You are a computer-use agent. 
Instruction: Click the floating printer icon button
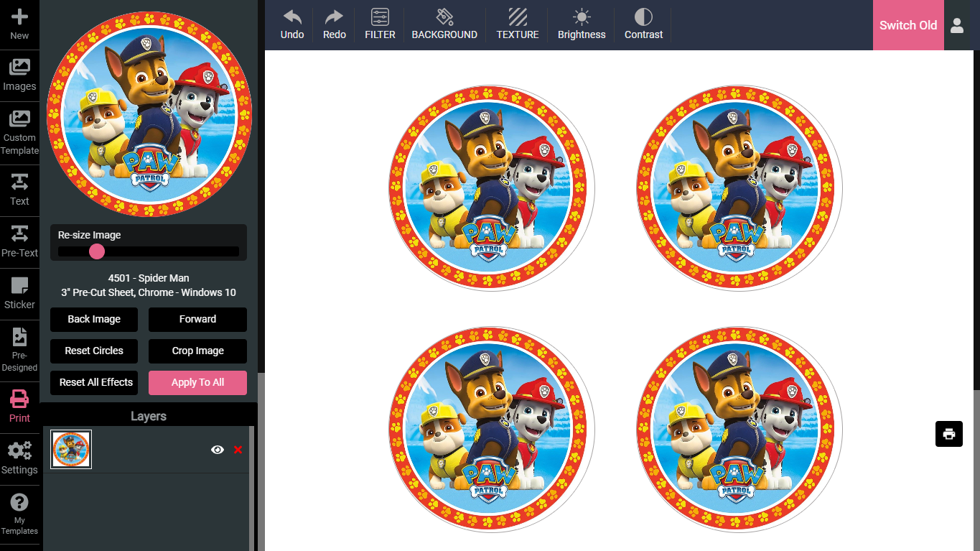click(948, 434)
